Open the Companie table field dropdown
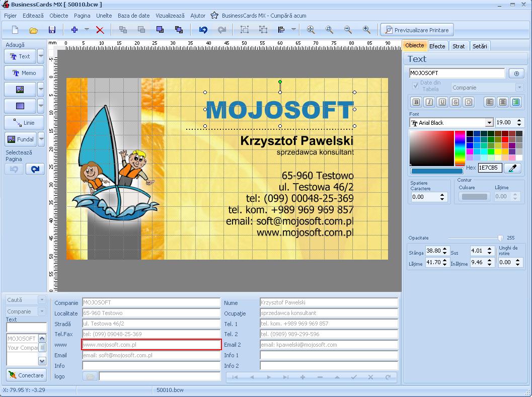 click(519, 88)
